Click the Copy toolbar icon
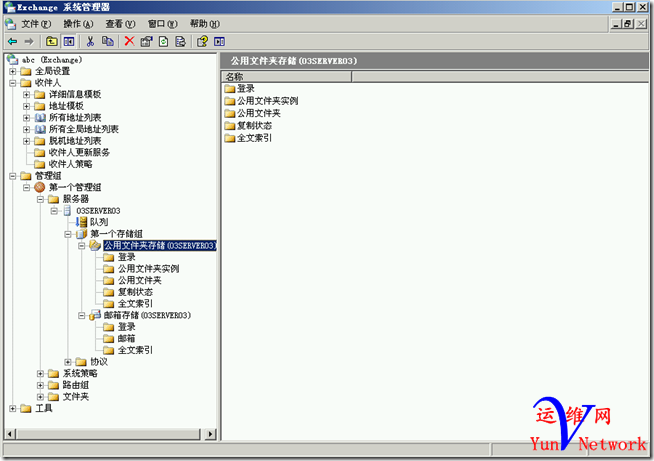 click(108, 41)
